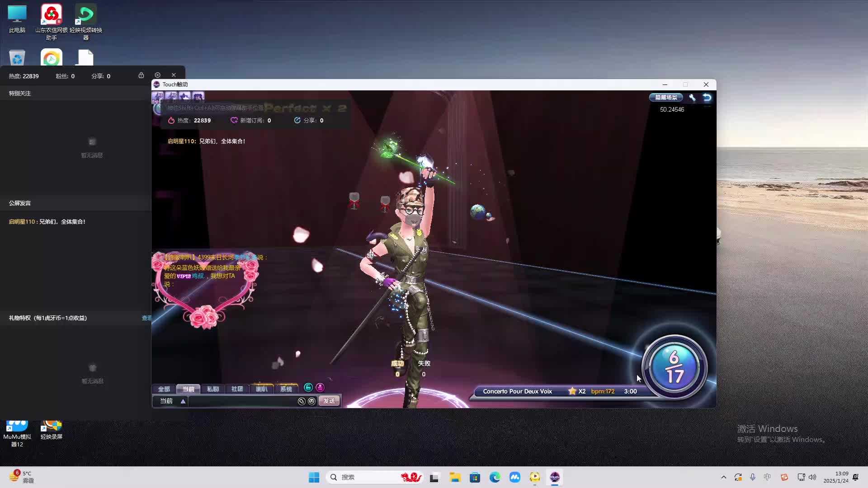Open the 查看 gift privileges link

[146, 318]
